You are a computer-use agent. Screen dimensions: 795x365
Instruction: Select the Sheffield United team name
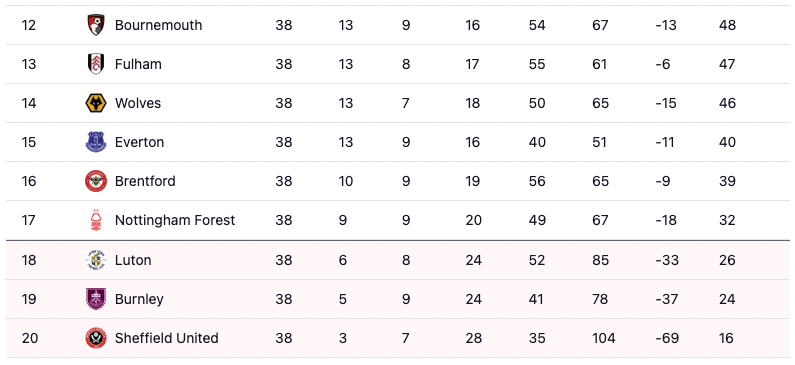tap(166, 338)
